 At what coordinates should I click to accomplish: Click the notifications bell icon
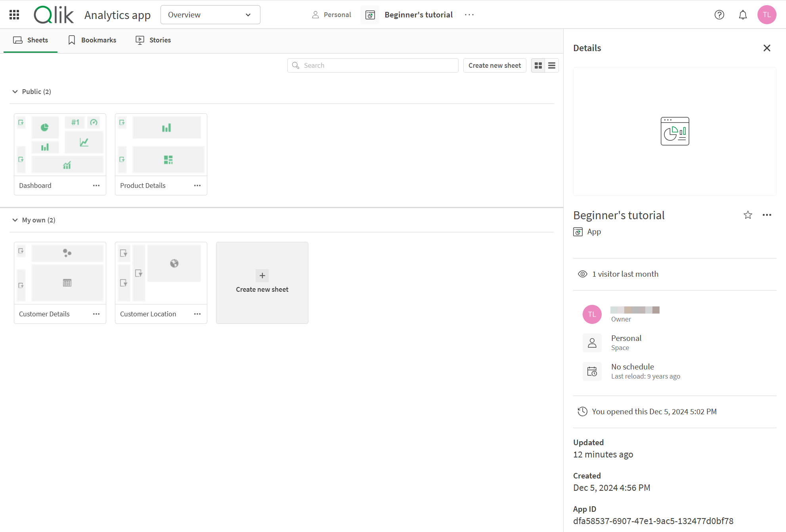(743, 15)
